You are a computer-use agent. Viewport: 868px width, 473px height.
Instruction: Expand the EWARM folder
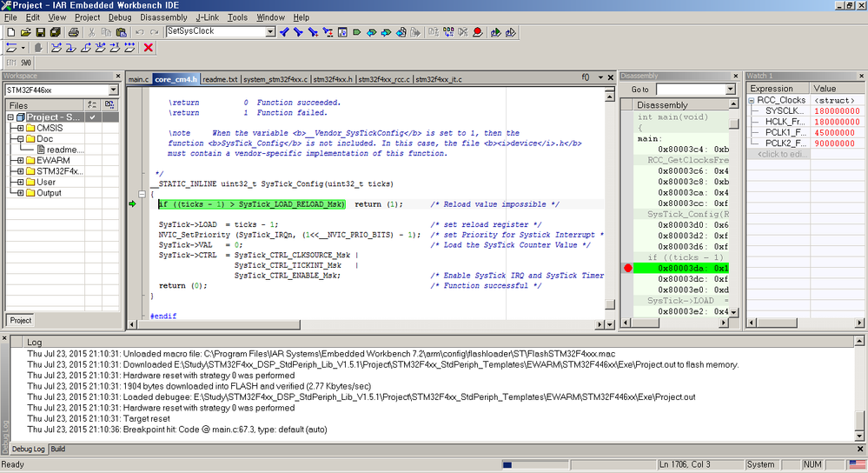coord(21,161)
